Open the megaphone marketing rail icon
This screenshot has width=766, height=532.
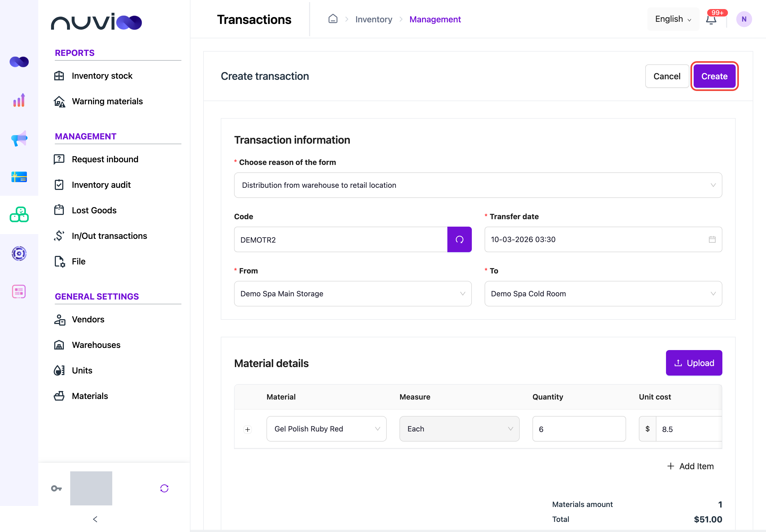[x=19, y=138]
